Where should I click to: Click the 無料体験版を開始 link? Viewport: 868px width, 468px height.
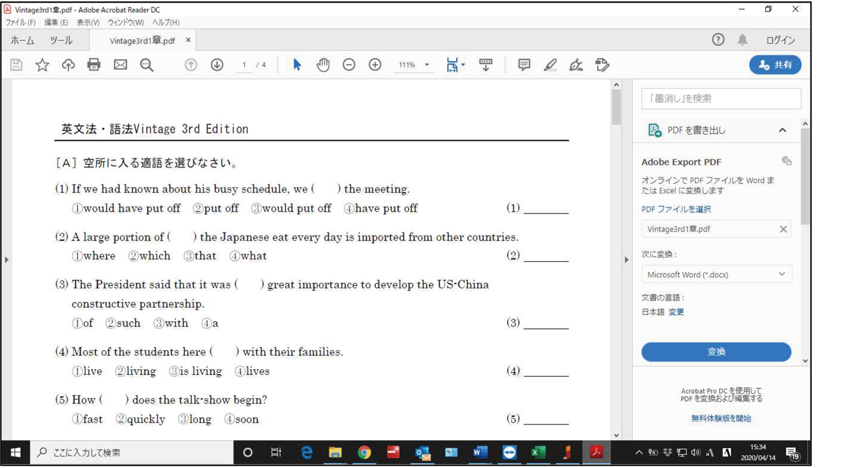coord(721,418)
